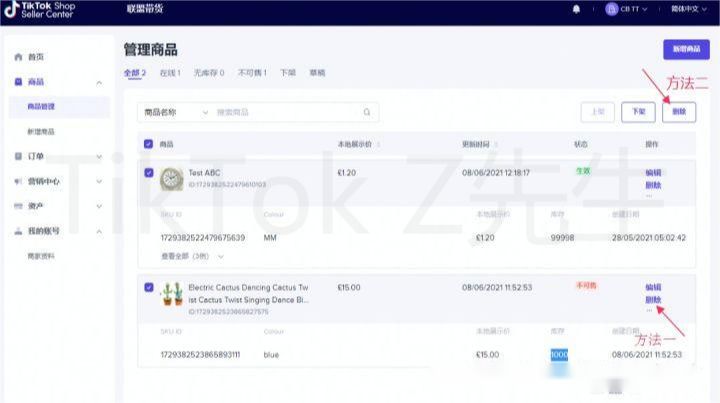The image size is (720, 403).
Task: Click the TikTok Shop Seller Center logo
Action: 39,10
